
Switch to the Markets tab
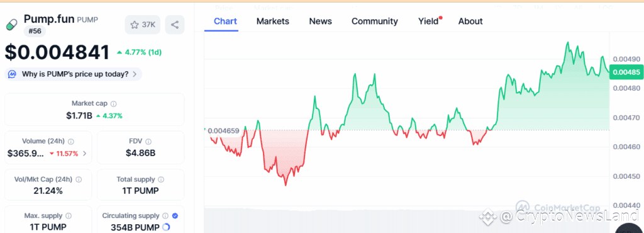coord(273,21)
